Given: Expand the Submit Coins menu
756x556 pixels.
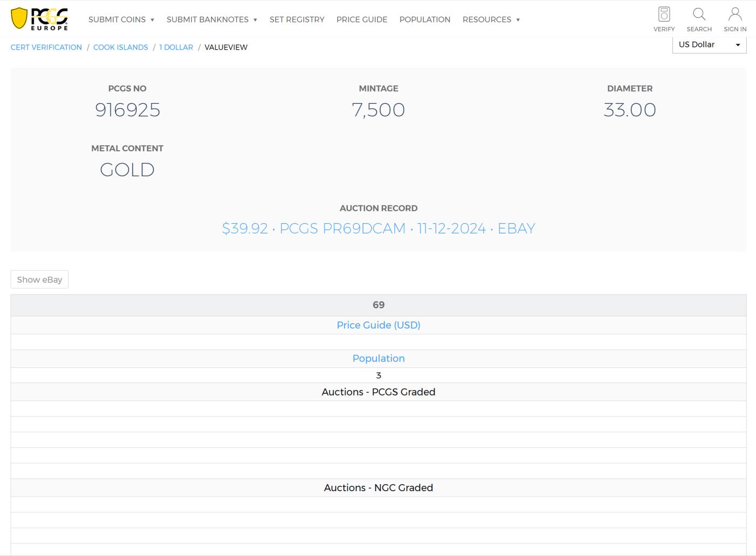Looking at the screenshot, I should (x=121, y=19).
